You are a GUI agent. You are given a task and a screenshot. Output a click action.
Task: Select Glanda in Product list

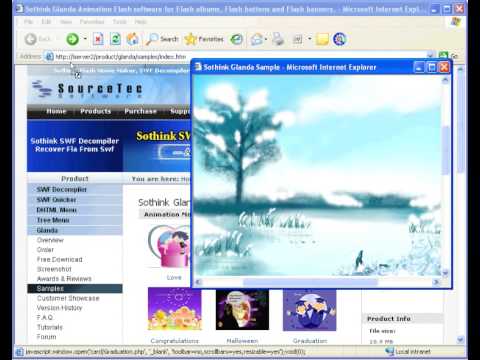[47, 230]
